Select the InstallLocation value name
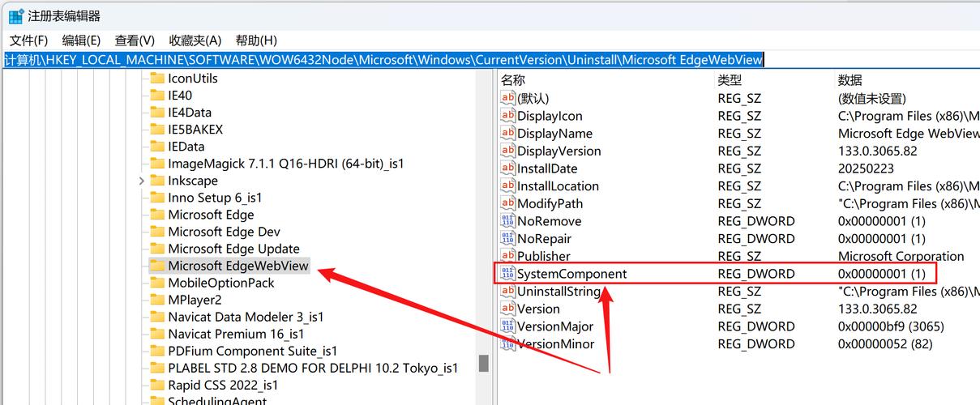Screen dimensions: 980x405 pyautogui.click(x=558, y=186)
